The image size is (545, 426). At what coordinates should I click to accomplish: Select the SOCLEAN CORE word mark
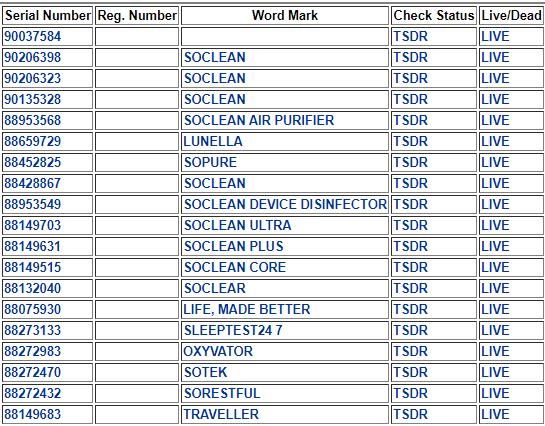pyautogui.click(x=235, y=267)
